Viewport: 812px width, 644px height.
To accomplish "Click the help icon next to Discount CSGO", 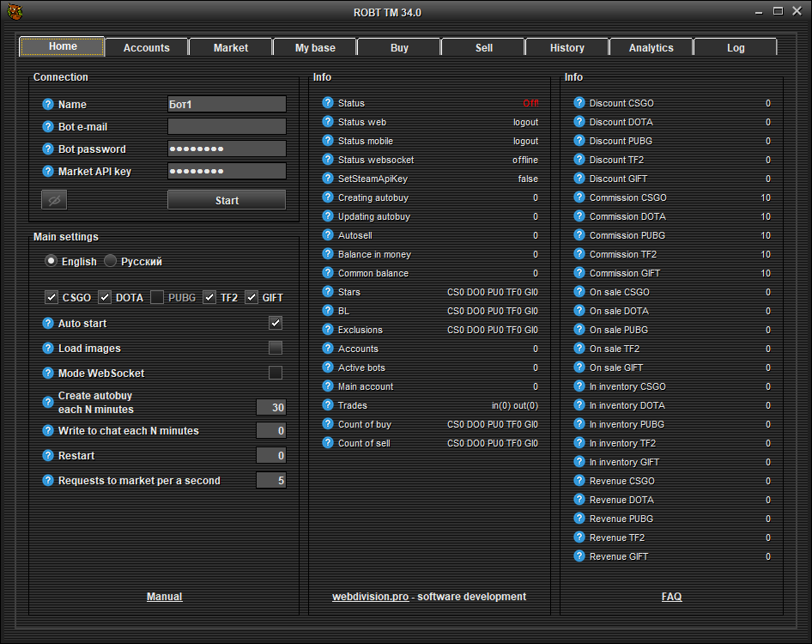I will click(579, 103).
